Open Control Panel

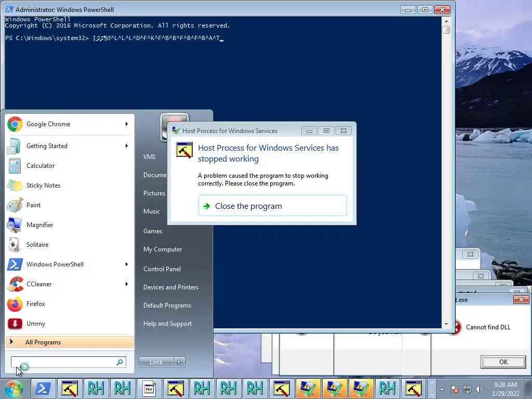tap(162, 269)
